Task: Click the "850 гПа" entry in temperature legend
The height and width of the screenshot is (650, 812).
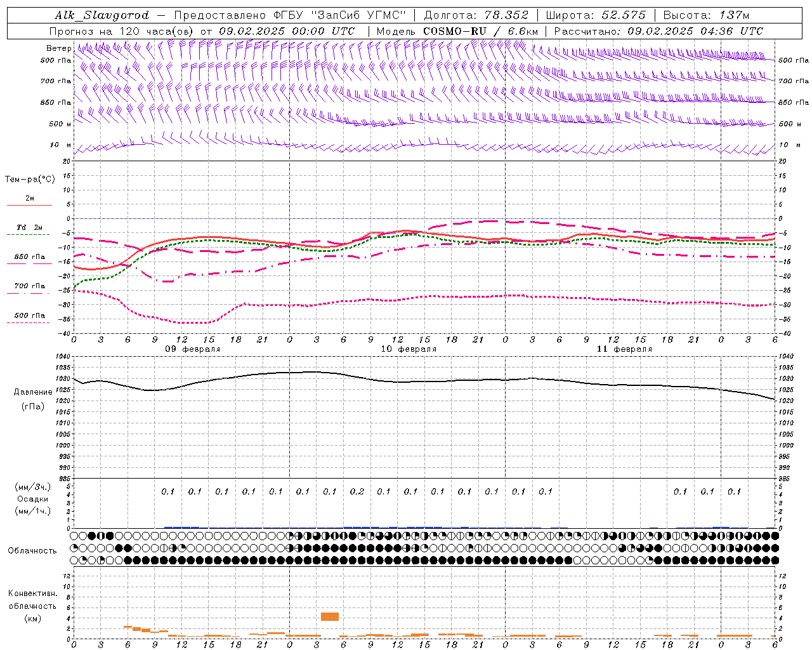Action: pyautogui.click(x=30, y=257)
